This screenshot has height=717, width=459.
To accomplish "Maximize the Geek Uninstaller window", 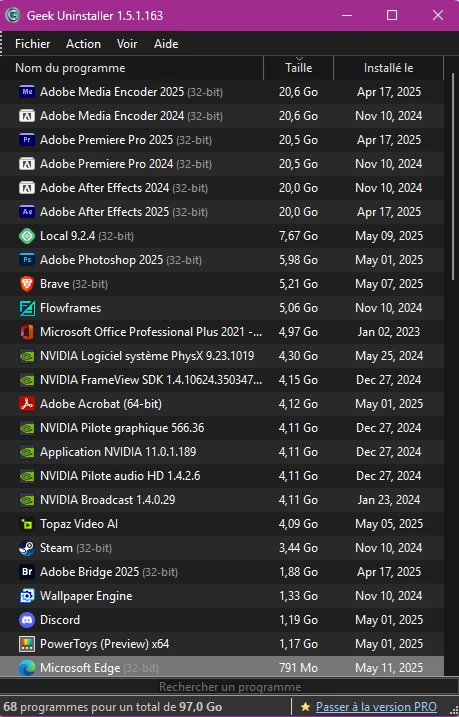I will [392, 16].
